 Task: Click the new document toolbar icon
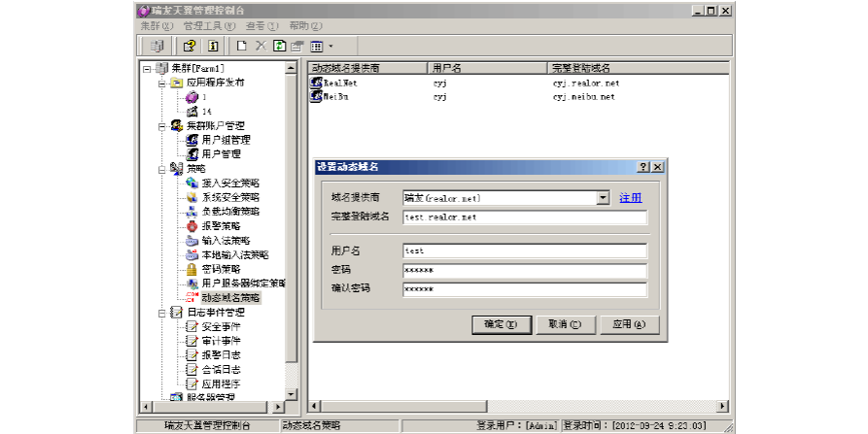pos(241,46)
